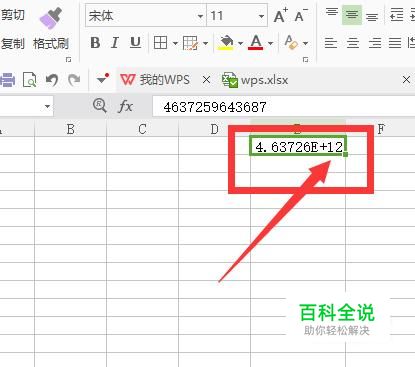Click the draw border table icon
The width and height of the screenshot is (415, 367).
191,43
